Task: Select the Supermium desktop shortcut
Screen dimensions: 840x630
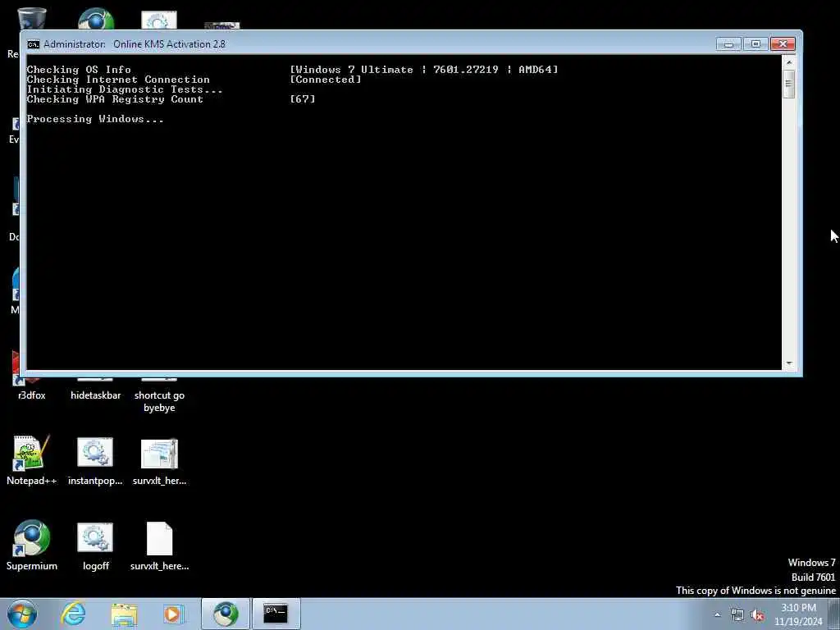Action: click(32, 546)
